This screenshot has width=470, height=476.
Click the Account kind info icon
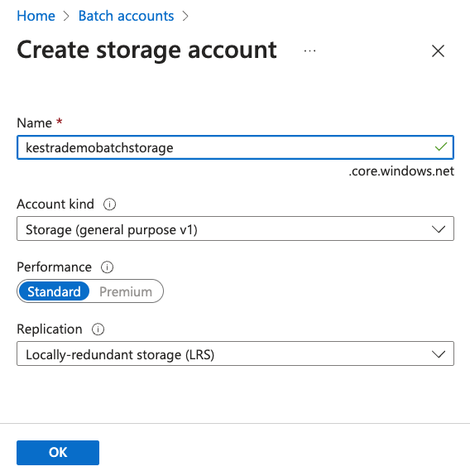[x=109, y=204]
